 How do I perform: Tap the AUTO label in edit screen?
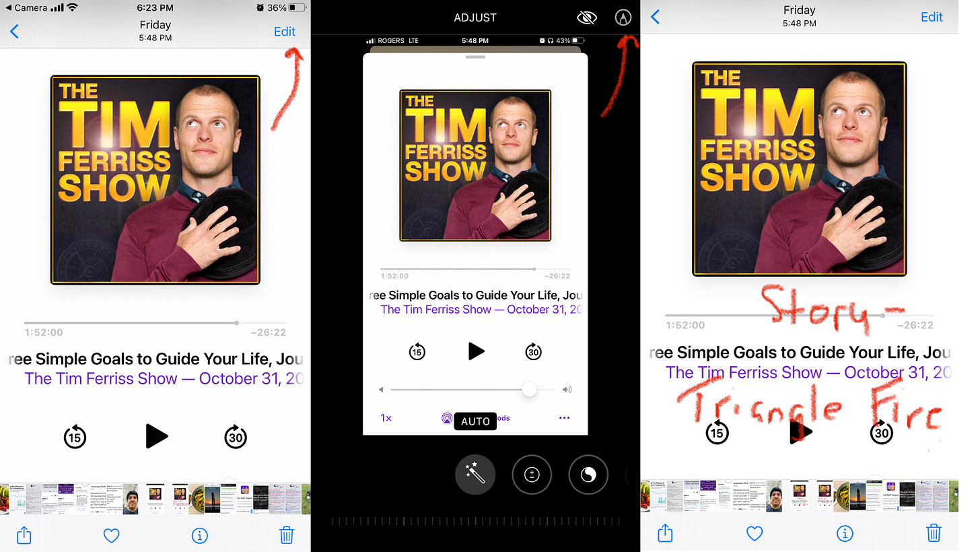coord(475,421)
